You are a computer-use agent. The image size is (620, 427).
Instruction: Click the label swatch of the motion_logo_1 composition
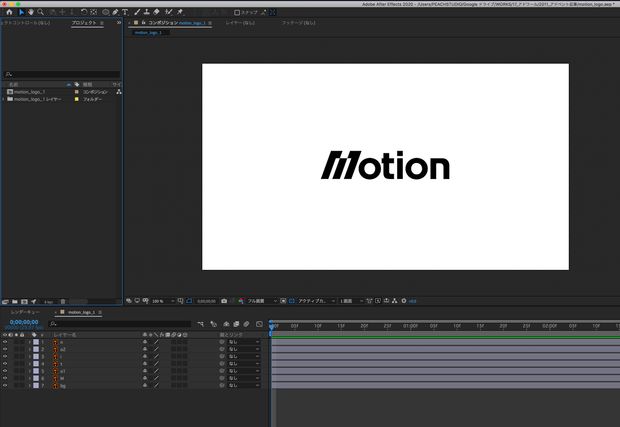77,92
